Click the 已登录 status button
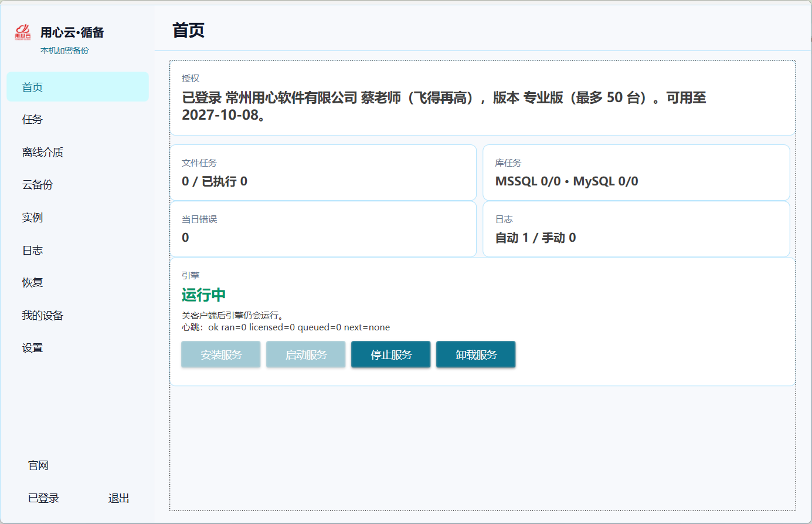812x524 pixels. [x=44, y=498]
